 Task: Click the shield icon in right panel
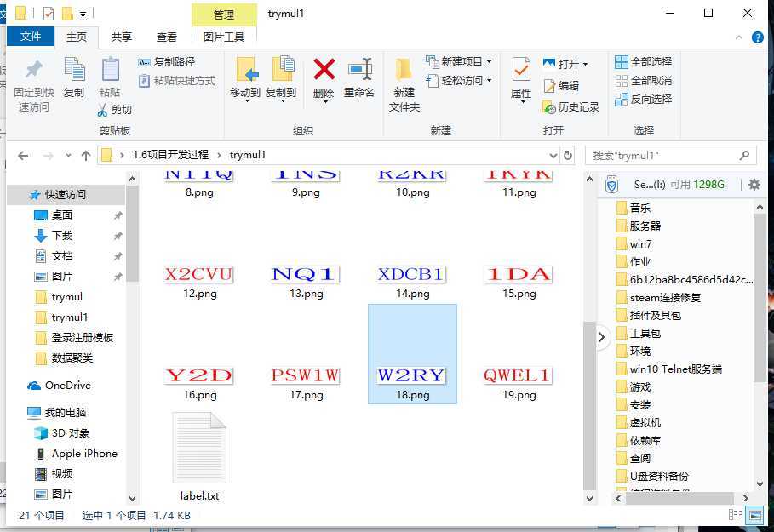click(x=612, y=185)
